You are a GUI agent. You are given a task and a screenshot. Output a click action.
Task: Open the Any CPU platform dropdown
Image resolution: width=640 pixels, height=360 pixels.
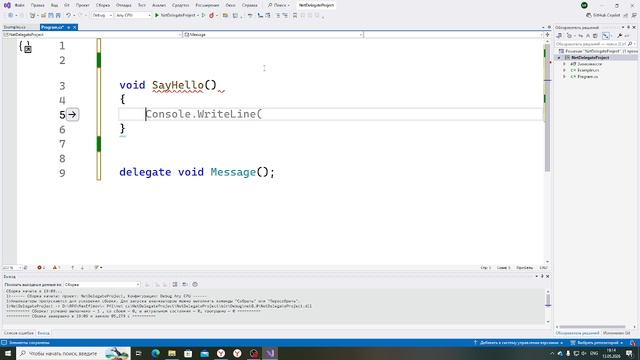click(133, 15)
